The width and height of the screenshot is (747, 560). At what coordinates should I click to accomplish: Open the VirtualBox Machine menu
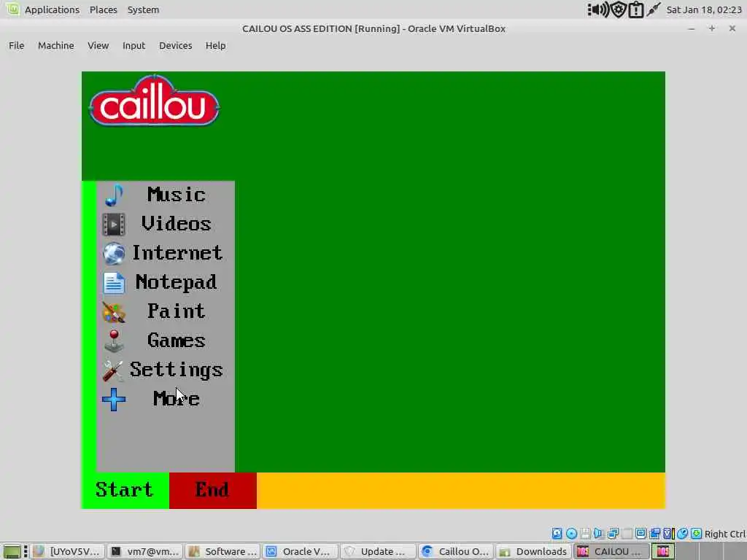[x=55, y=46]
